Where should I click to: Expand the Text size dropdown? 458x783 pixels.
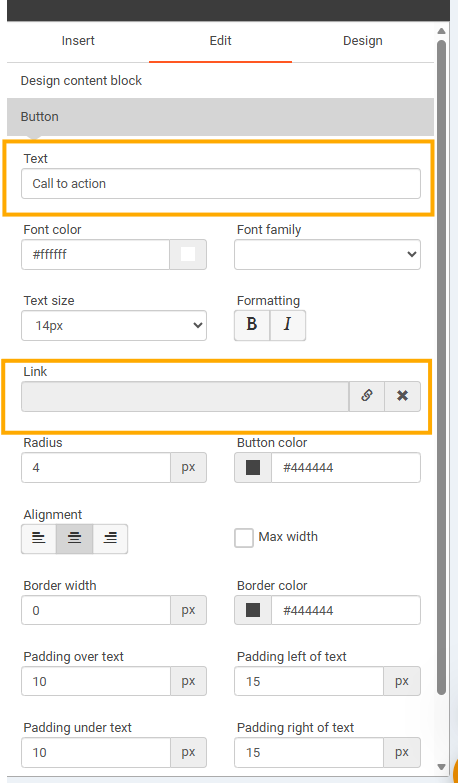tap(114, 326)
